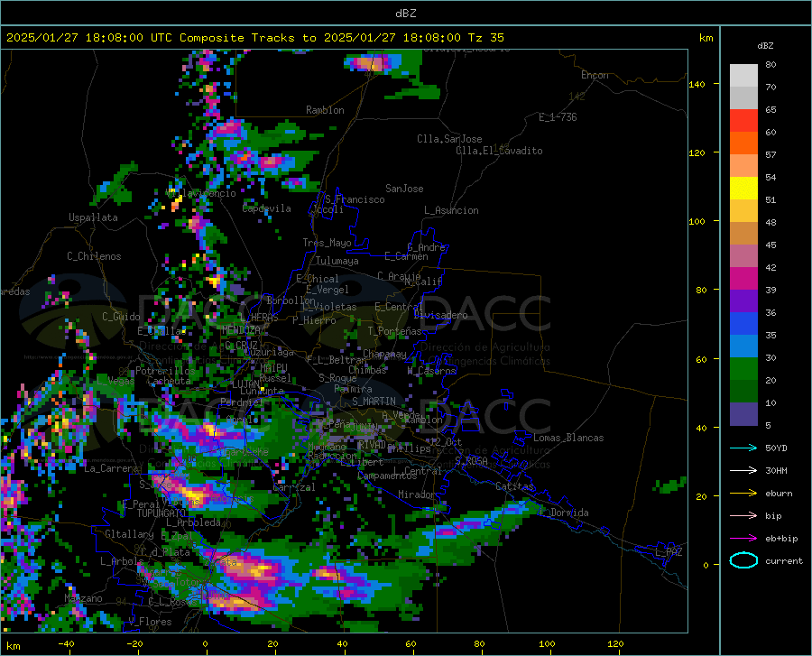Click the white 80 dBZ color swatch
This screenshot has width=812, height=656.
click(743, 76)
